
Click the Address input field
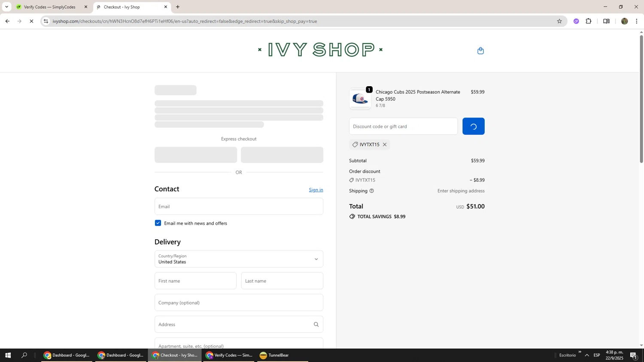pos(239,325)
